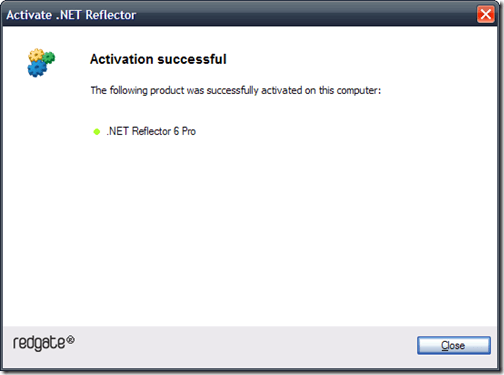
Task: Click the word 'Activate' in the title bar
Action: click(29, 15)
